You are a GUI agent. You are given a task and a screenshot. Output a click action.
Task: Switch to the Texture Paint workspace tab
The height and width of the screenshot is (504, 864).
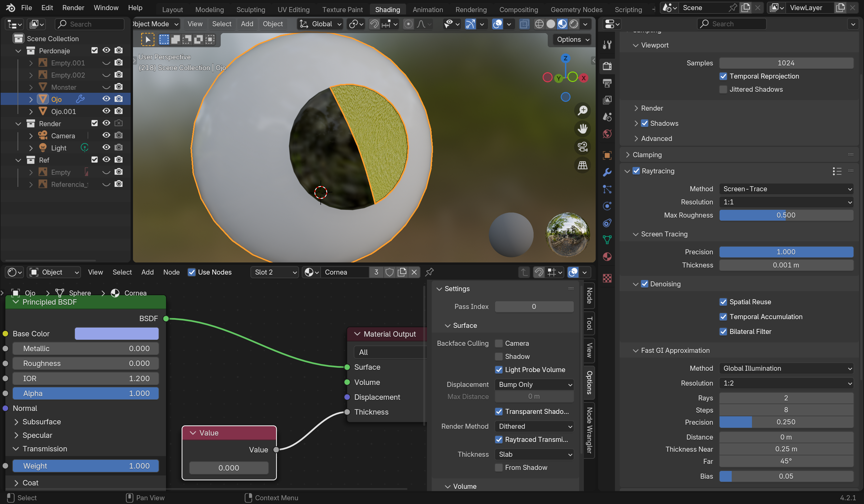pyautogui.click(x=342, y=9)
